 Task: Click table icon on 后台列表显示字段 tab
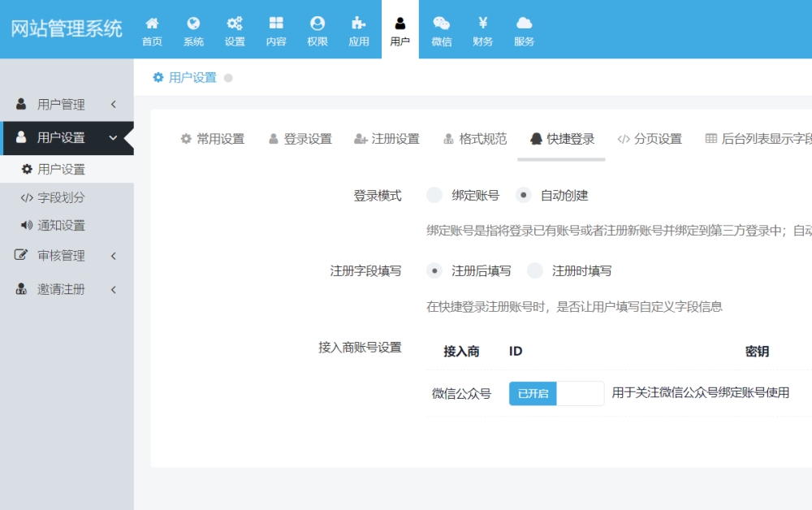click(711, 138)
